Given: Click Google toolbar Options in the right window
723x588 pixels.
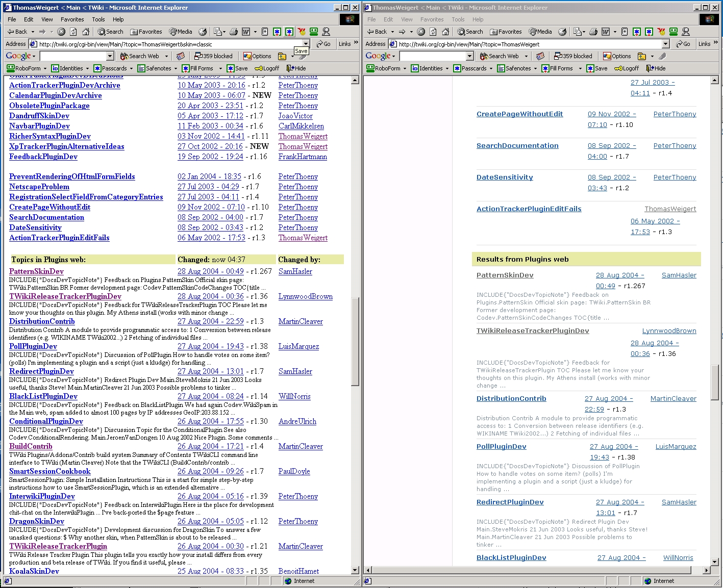Looking at the screenshot, I should pyautogui.click(x=616, y=56).
